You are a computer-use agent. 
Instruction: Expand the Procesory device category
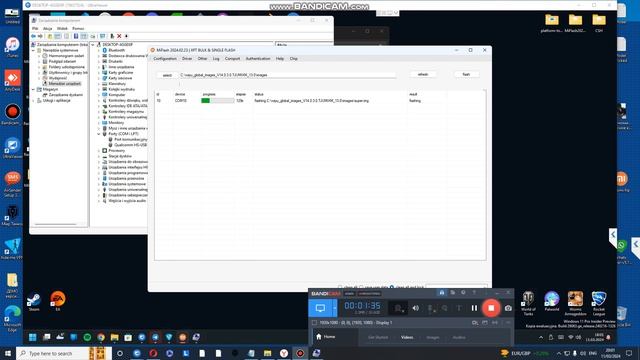click(99, 151)
